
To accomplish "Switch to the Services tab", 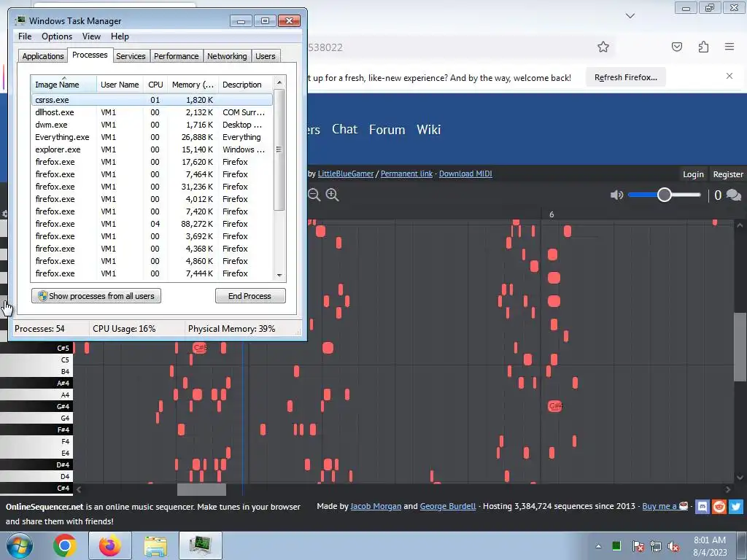I will (131, 55).
